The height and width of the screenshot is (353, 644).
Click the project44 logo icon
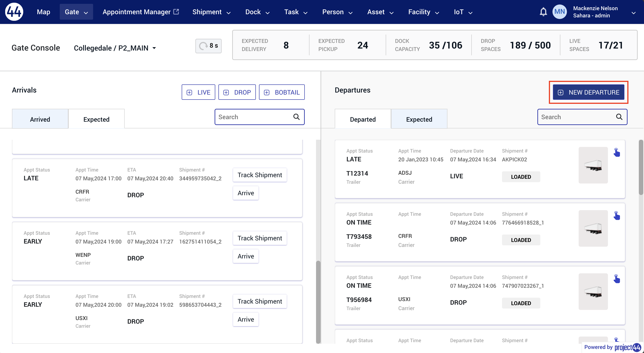14,12
